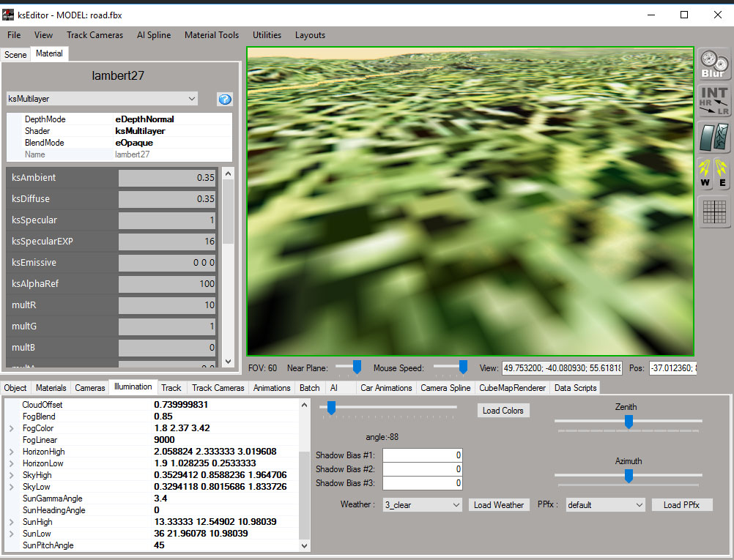The width and height of the screenshot is (734, 560).
Task: Open the View menu
Action: (x=43, y=35)
